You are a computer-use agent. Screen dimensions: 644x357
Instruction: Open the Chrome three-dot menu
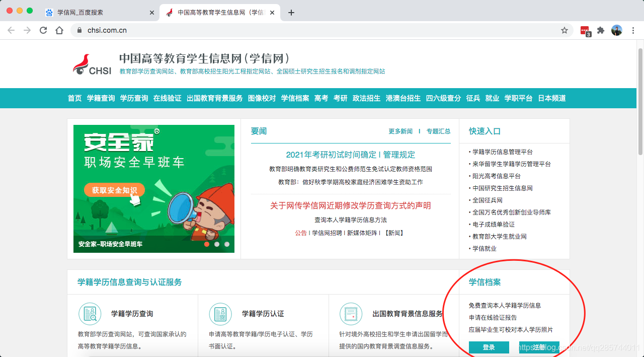[x=632, y=30]
